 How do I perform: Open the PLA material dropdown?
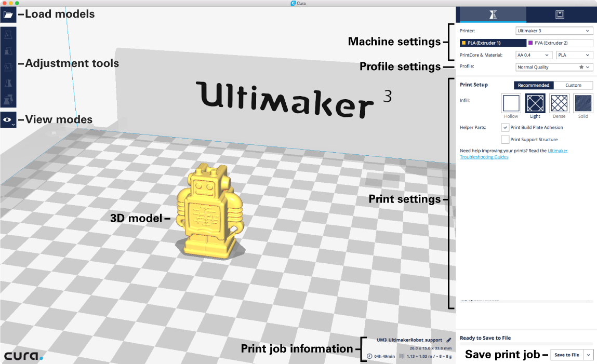(x=575, y=55)
